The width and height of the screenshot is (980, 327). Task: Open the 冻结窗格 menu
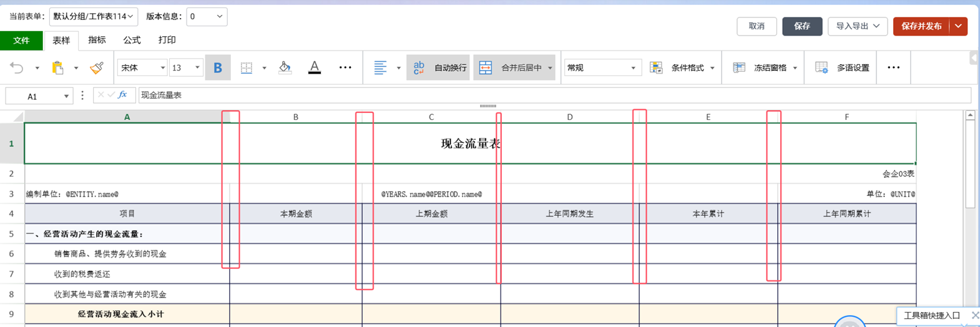[765, 67]
